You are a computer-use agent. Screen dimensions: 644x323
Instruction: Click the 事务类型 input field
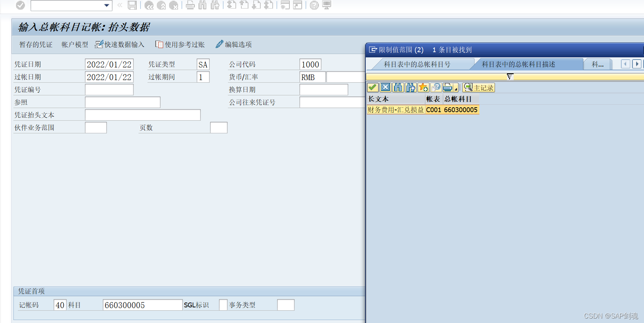286,305
